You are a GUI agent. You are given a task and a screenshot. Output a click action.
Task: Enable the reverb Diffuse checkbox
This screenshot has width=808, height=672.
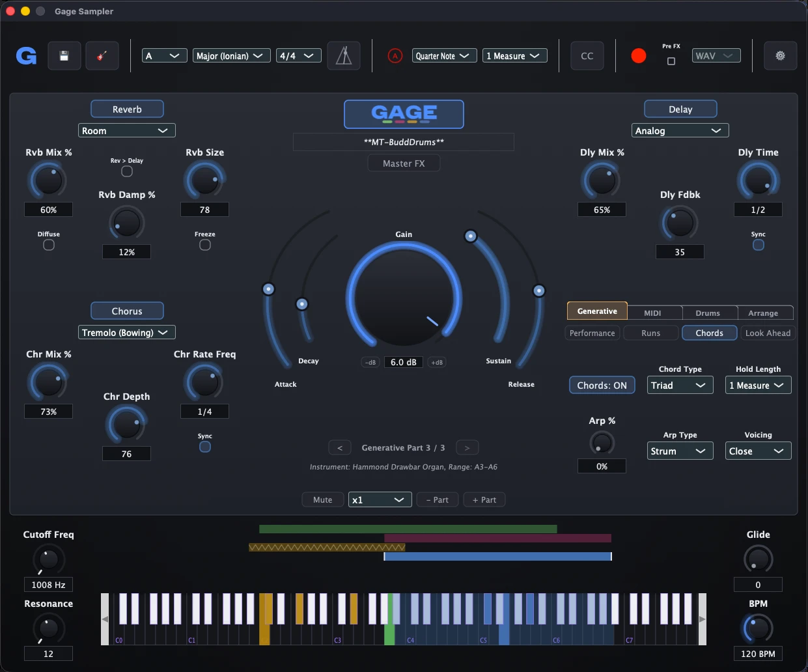coord(49,245)
